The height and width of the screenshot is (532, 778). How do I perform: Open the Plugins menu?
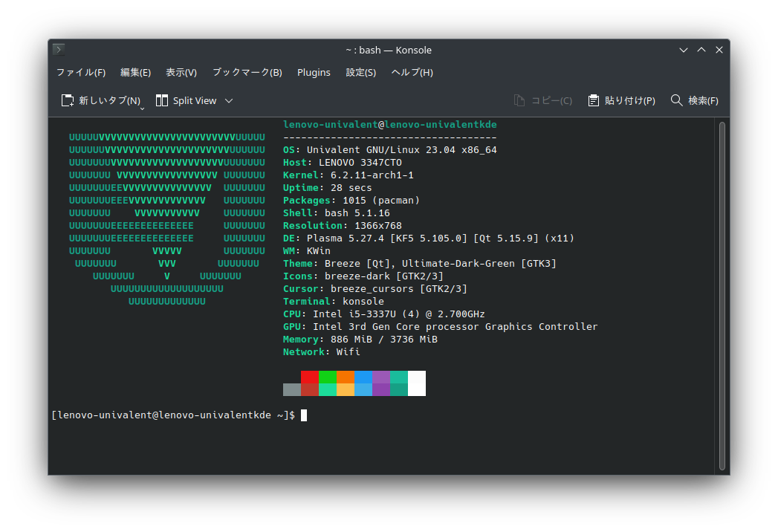(314, 73)
